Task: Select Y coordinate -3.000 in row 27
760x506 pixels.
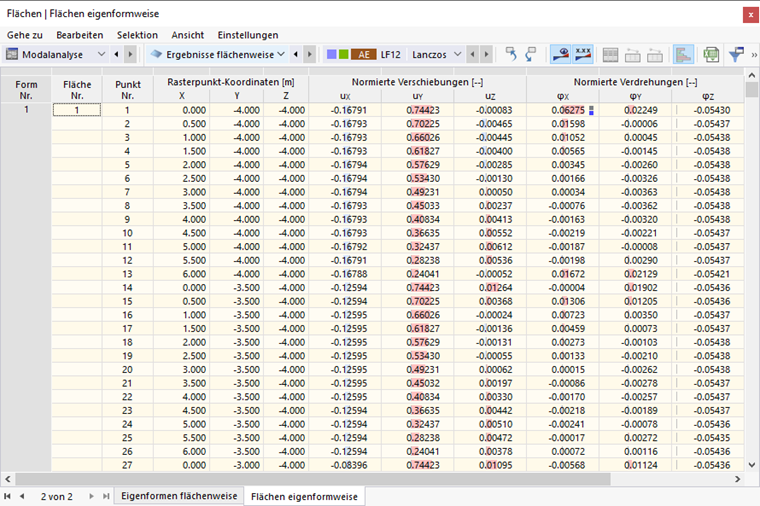Action: coord(237,465)
